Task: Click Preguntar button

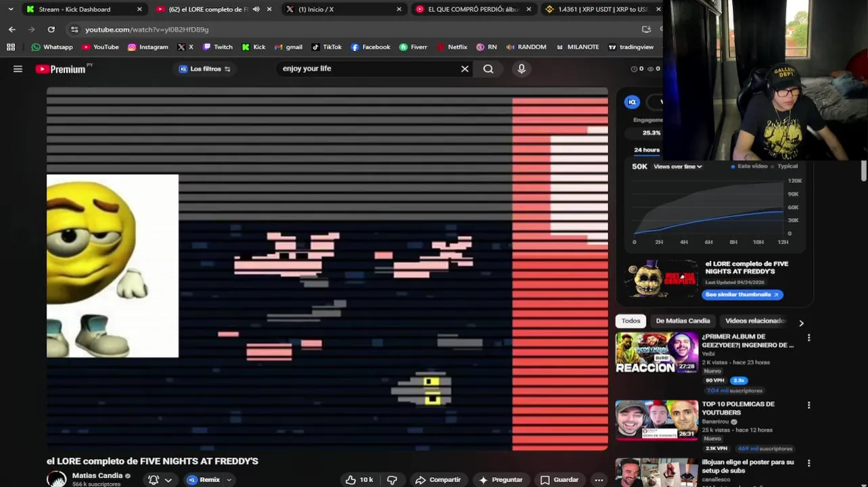Action: [x=501, y=480]
